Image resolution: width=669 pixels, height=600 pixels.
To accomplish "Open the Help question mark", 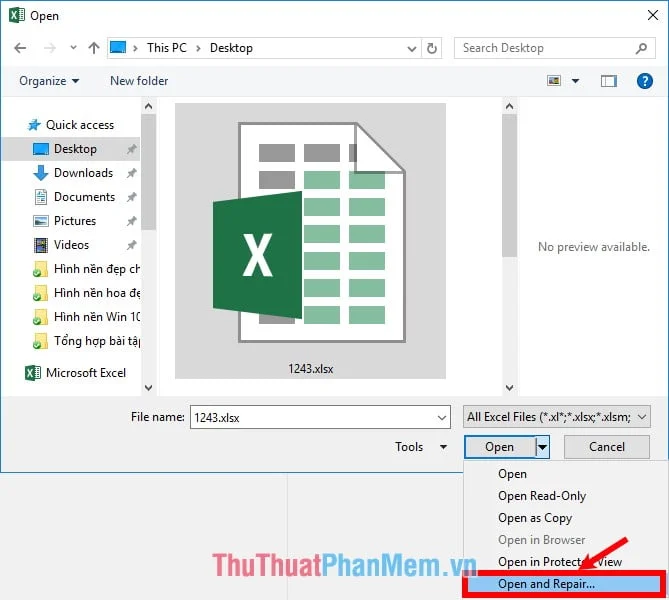I will pos(645,81).
